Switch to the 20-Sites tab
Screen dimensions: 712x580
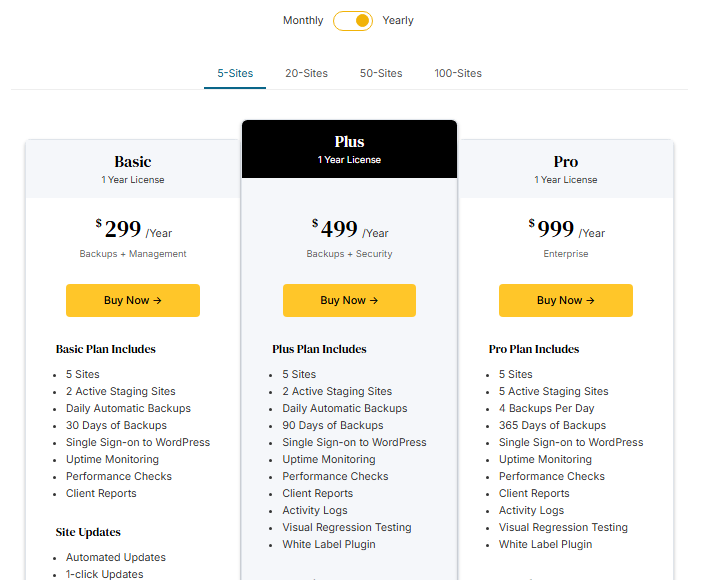point(306,73)
